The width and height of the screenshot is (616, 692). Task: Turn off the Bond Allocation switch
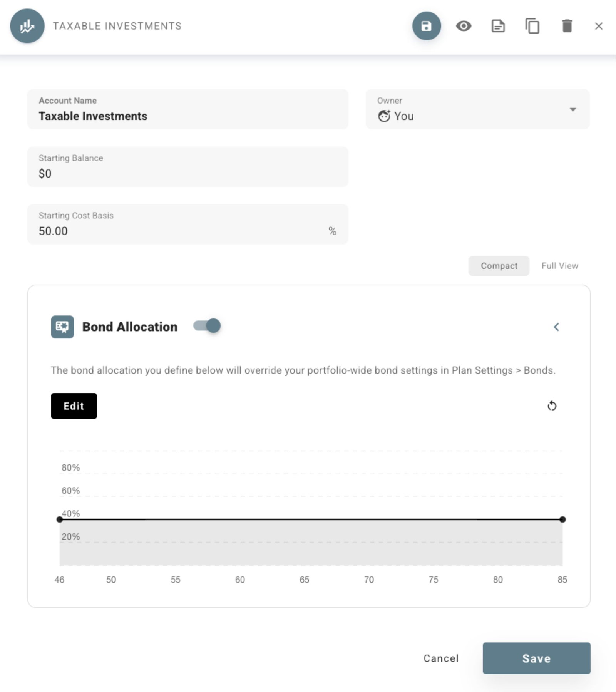(207, 326)
